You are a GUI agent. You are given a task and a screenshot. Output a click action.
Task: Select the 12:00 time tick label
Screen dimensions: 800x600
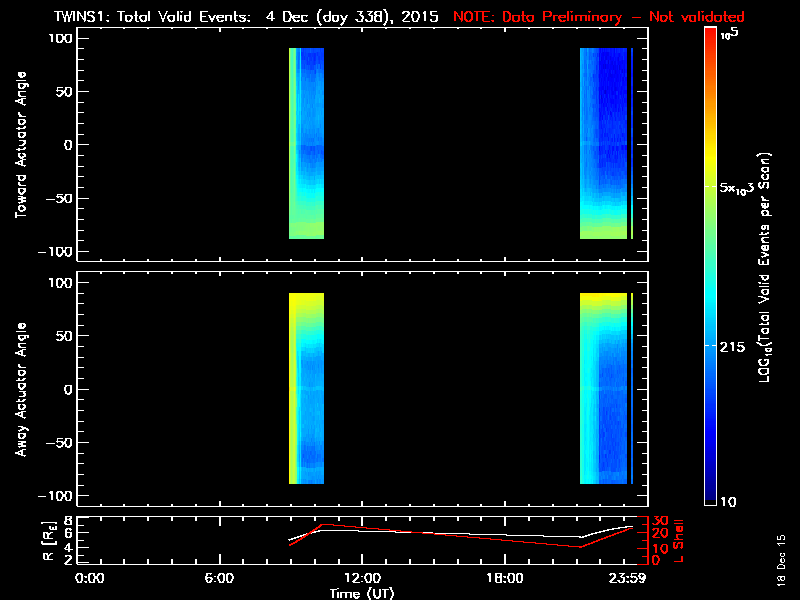362,578
